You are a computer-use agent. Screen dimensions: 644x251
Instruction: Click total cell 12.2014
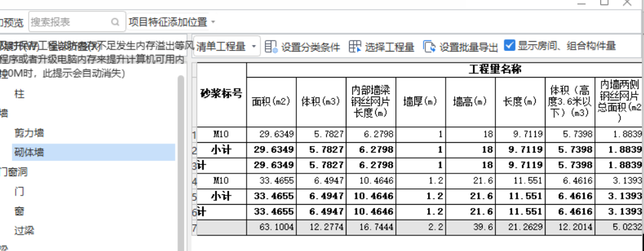pyautogui.click(x=570, y=228)
